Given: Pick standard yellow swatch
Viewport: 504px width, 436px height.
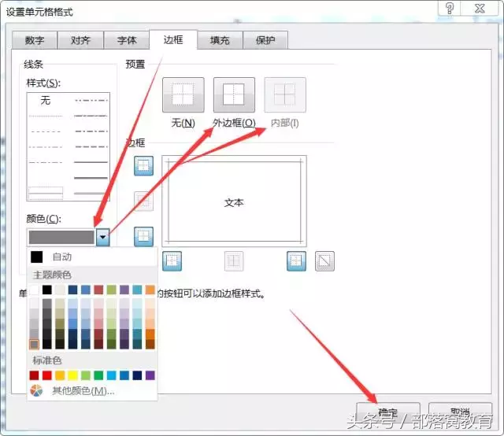Looking at the screenshot, I should click(73, 375).
